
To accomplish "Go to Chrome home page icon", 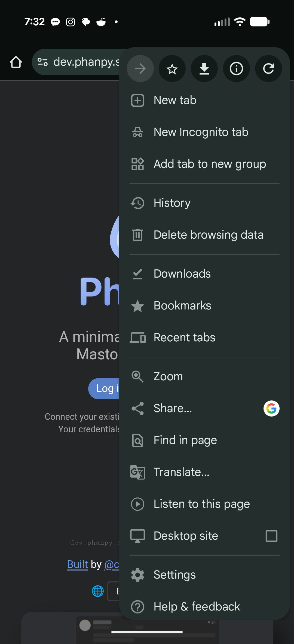I will click(x=16, y=62).
